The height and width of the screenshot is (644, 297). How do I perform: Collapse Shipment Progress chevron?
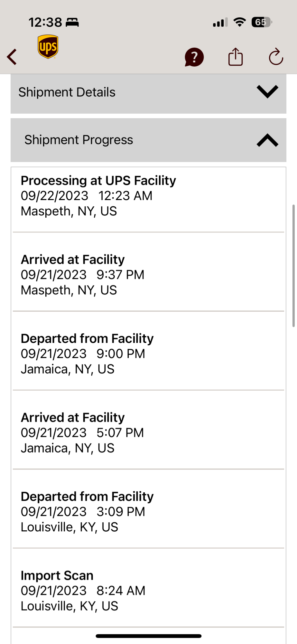pyautogui.click(x=267, y=140)
